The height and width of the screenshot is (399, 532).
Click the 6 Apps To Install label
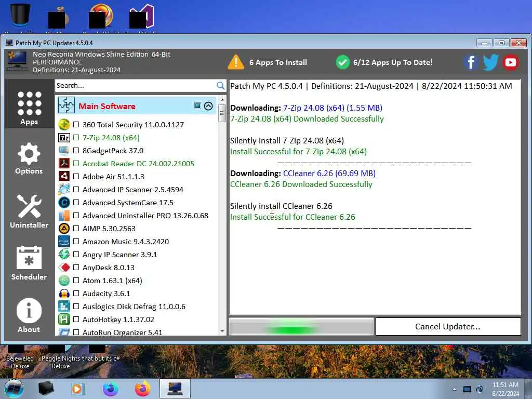click(x=278, y=62)
